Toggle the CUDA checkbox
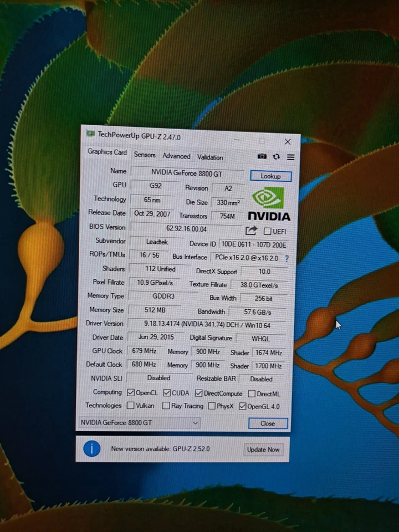399x532 pixels. tap(167, 392)
